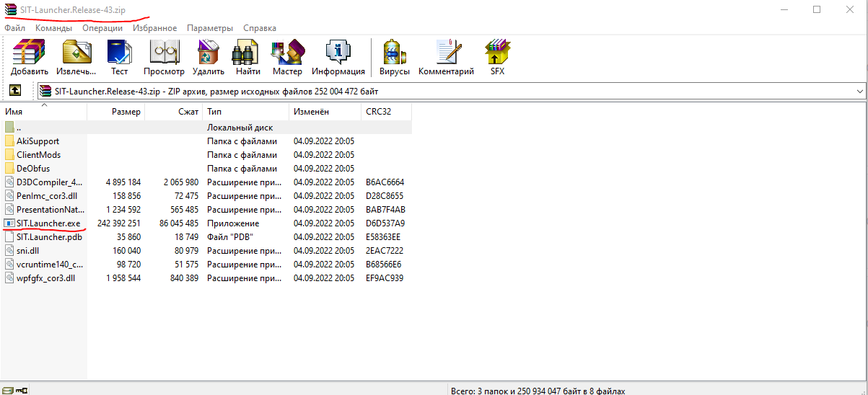
Task: Select the sni.dll file name
Action: click(x=27, y=251)
